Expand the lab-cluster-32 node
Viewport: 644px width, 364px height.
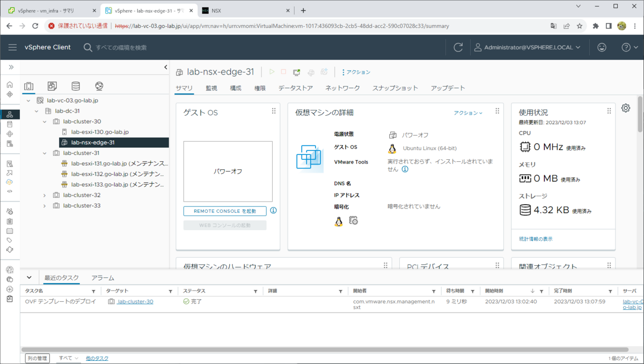point(45,195)
